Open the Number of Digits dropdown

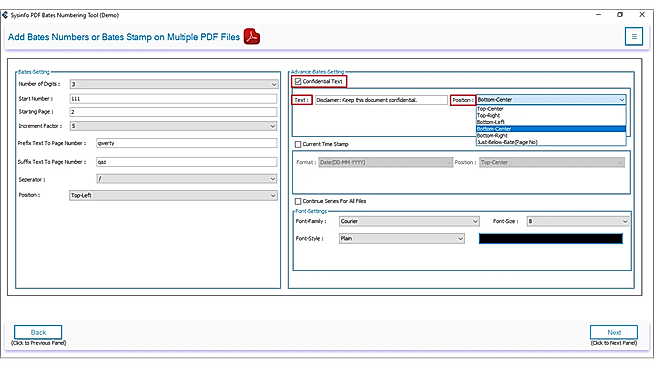pos(174,84)
